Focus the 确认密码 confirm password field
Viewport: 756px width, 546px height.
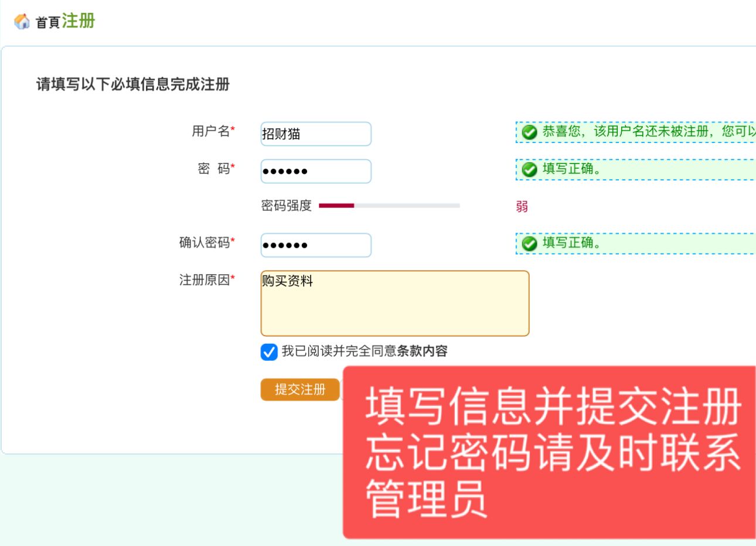[315, 245]
